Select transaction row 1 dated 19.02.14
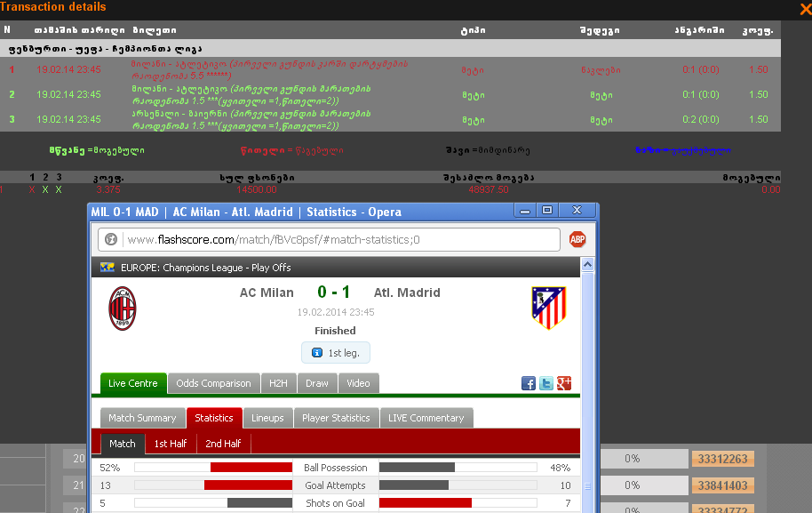 [x=391, y=69]
